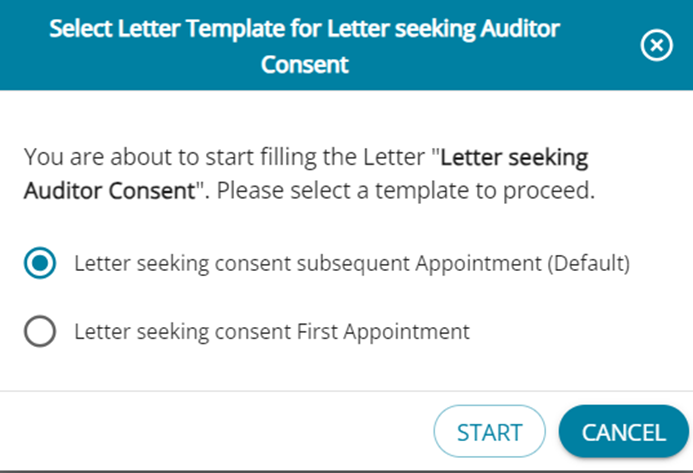Pick the Default consent template option

coord(40,264)
